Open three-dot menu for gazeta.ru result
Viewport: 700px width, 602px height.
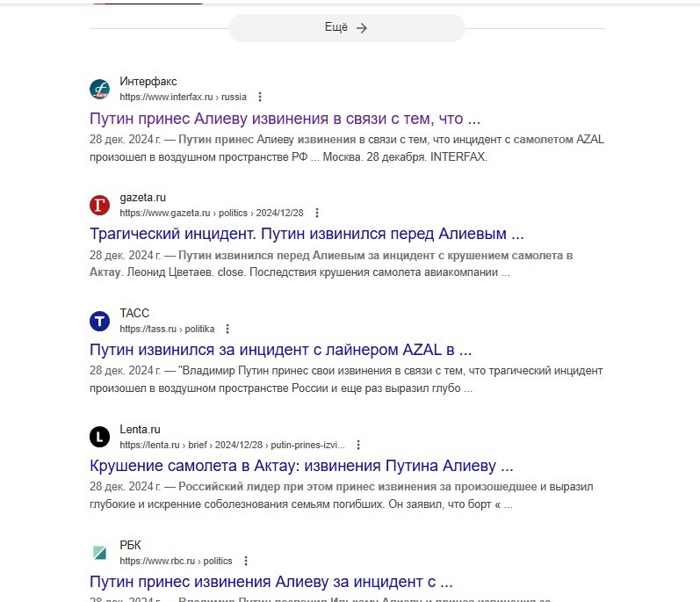(317, 213)
